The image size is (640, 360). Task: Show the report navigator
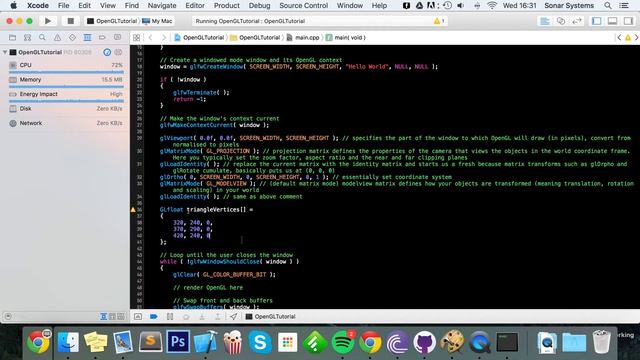tap(117, 38)
